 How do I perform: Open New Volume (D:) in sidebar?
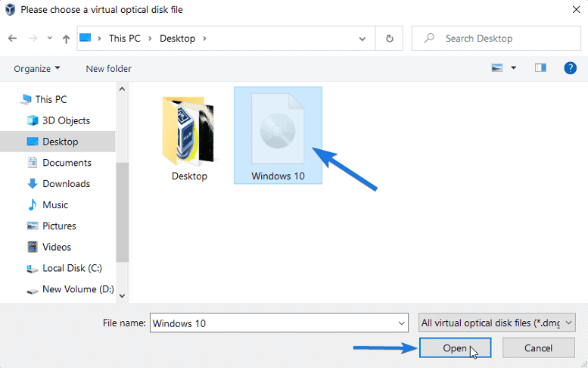tap(78, 289)
